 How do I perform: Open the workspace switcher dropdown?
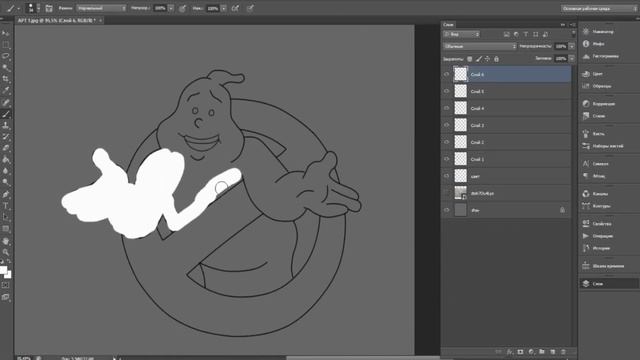[598, 8]
